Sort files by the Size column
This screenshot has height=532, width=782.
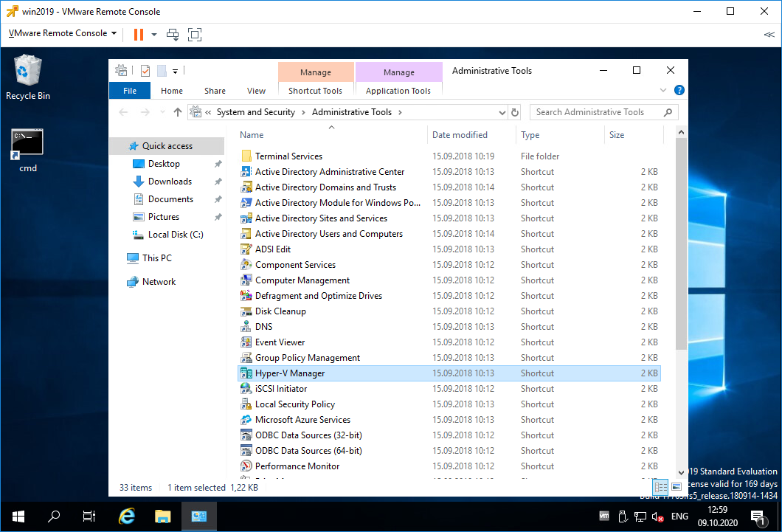coord(634,134)
